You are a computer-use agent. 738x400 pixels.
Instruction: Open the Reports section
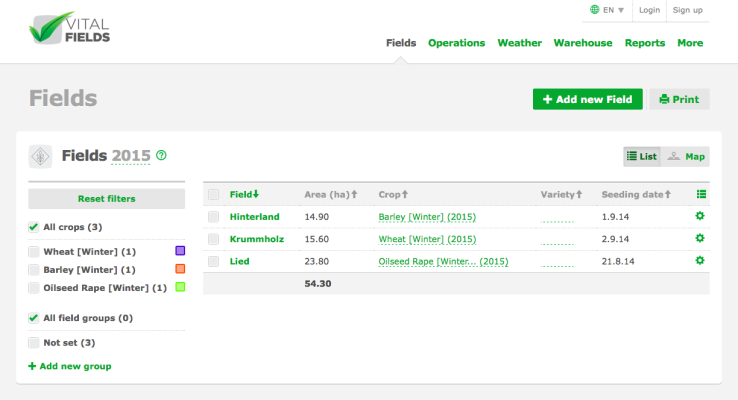645,43
